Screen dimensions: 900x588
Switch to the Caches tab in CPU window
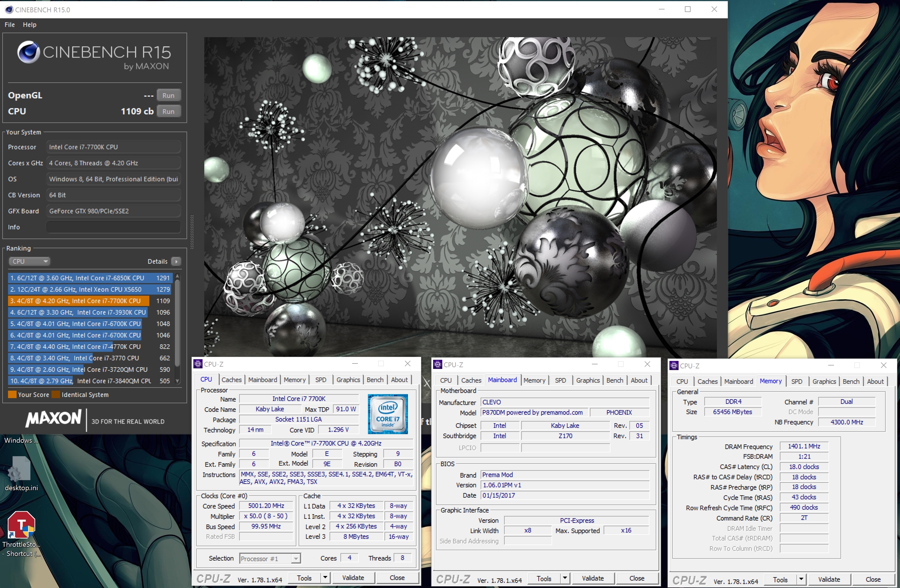click(231, 380)
